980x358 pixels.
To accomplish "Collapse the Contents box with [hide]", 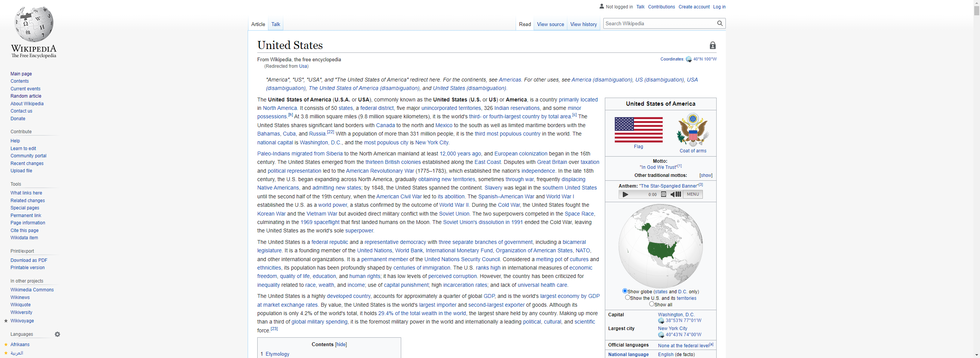I will point(341,345).
